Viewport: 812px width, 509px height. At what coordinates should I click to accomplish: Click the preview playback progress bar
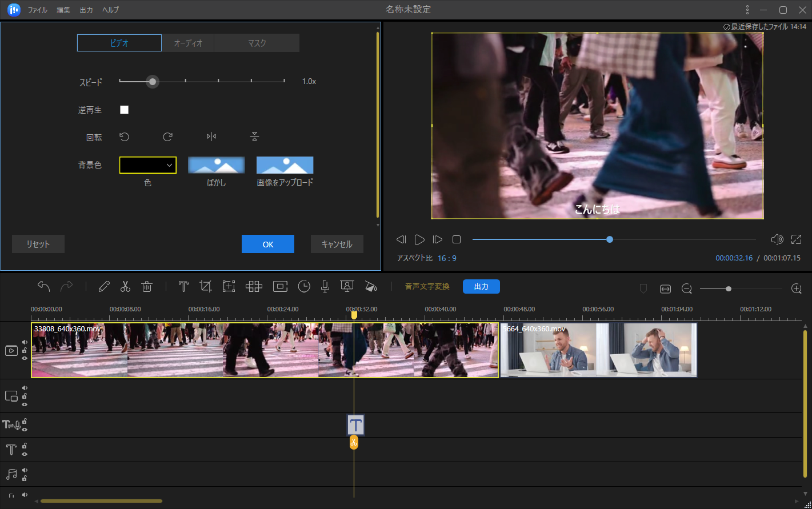614,239
